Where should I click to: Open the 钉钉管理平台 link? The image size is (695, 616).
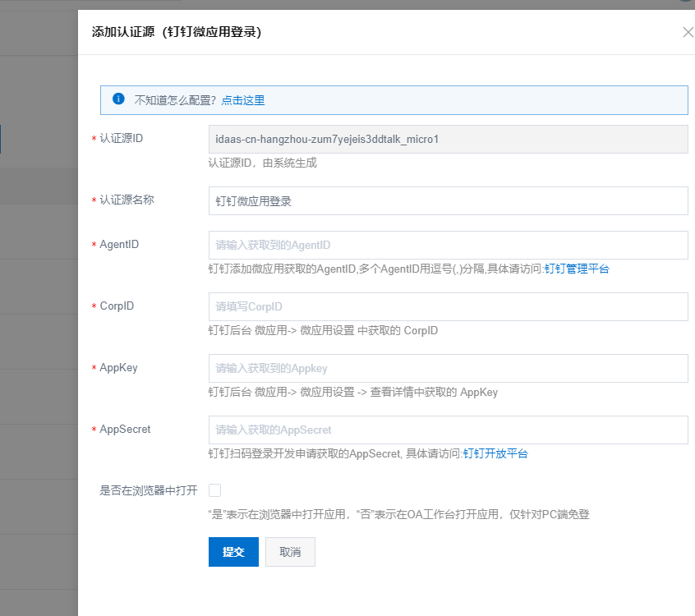click(577, 269)
